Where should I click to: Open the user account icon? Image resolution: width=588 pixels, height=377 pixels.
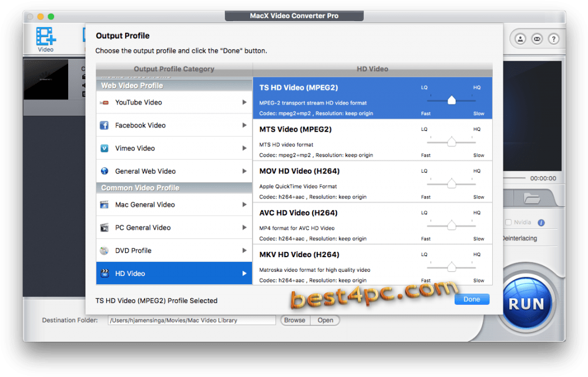(520, 39)
